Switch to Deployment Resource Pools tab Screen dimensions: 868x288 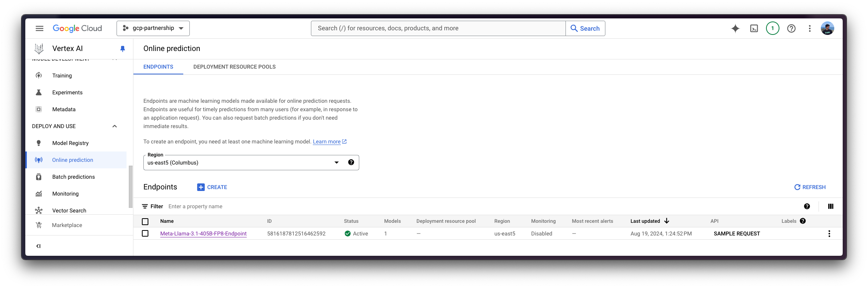pyautogui.click(x=234, y=67)
